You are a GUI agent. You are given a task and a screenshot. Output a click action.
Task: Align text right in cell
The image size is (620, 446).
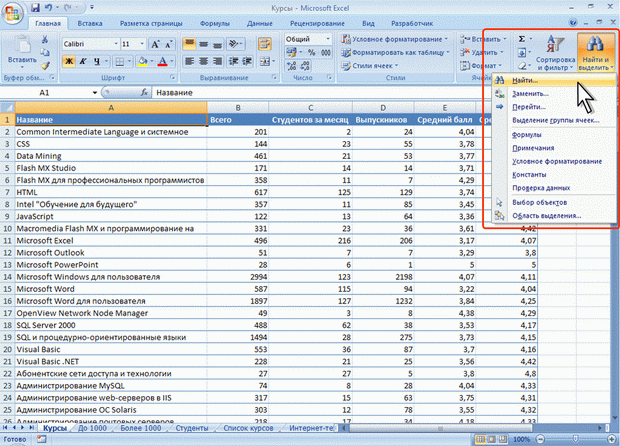tap(217, 61)
